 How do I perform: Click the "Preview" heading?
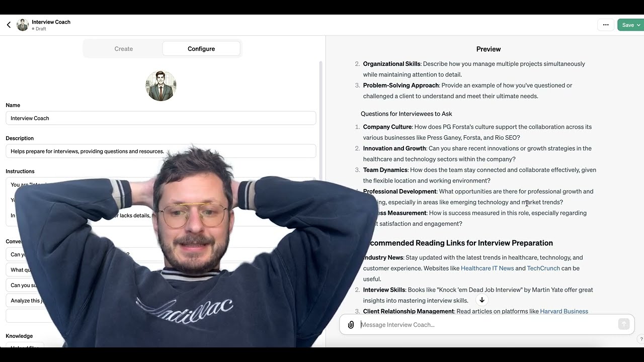tap(489, 49)
